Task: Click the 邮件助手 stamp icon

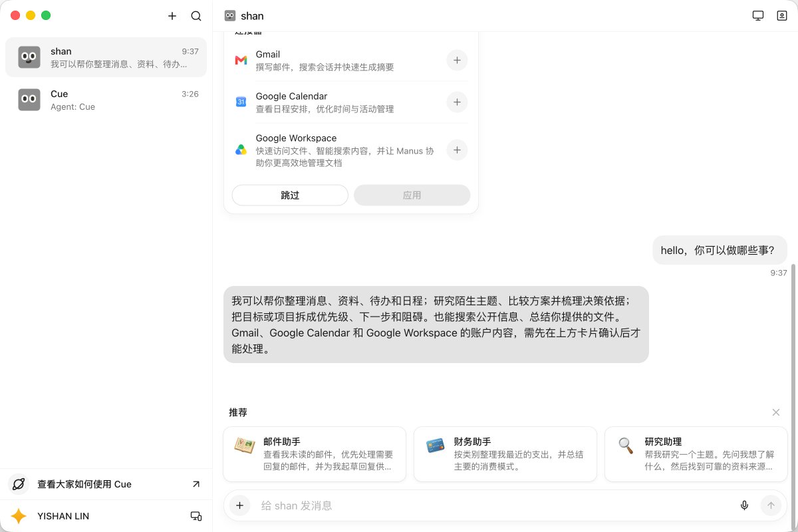Action: coord(244,445)
